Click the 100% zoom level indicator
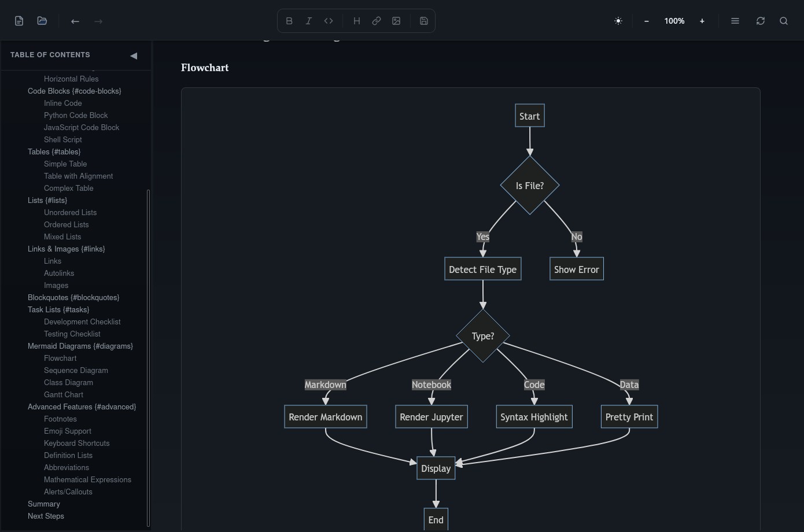This screenshot has height=532, width=804. pyautogui.click(x=674, y=21)
